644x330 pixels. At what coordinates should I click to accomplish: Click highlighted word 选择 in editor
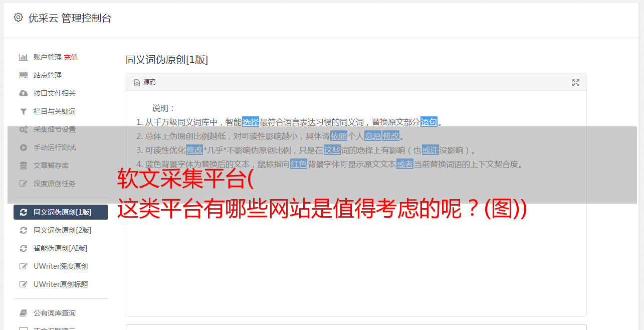point(251,122)
